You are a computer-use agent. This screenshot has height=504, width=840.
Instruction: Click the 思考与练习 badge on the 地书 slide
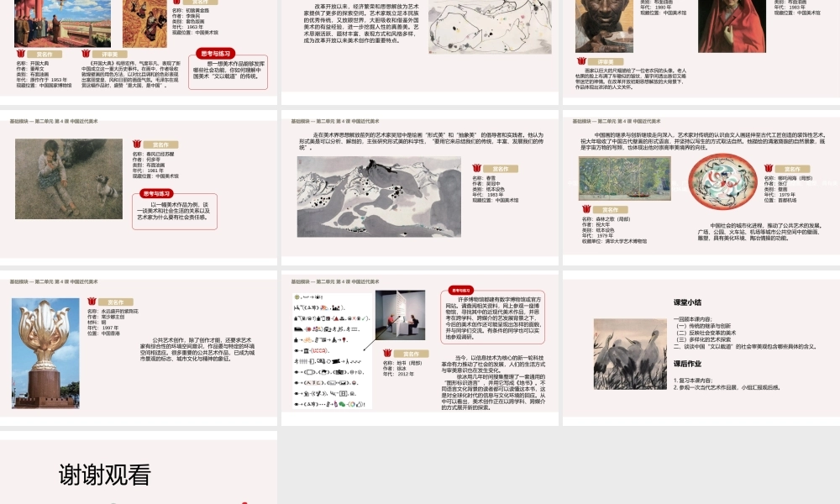tap(460, 291)
